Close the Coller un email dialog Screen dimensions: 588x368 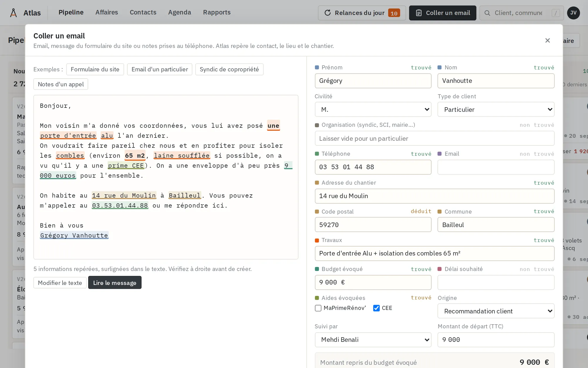point(547,41)
